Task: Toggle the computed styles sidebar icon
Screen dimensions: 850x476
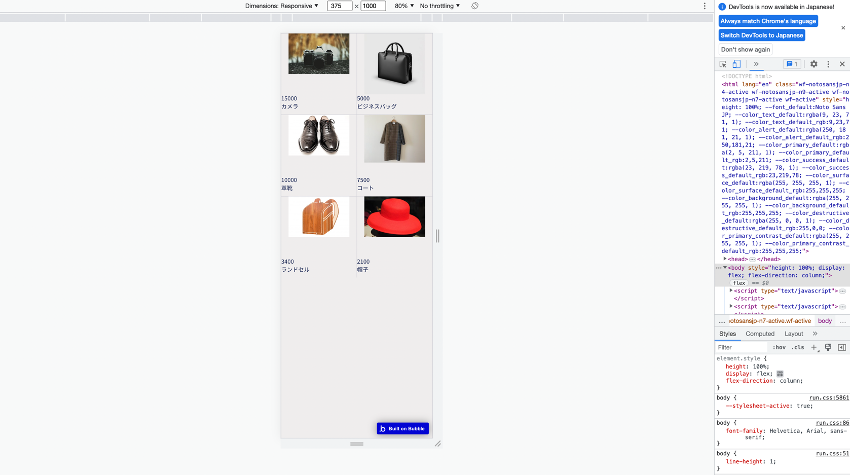Action: pyautogui.click(x=841, y=347)
